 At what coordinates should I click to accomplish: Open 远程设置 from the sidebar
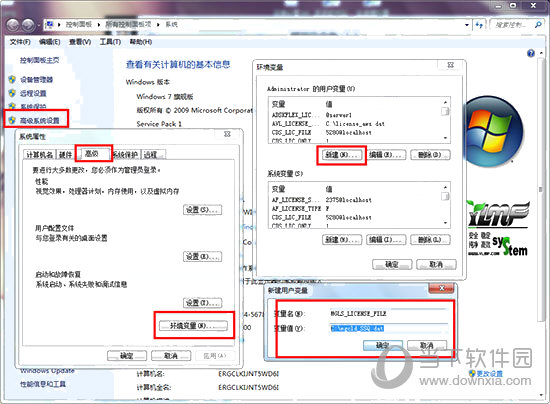(x=33, y=93)
